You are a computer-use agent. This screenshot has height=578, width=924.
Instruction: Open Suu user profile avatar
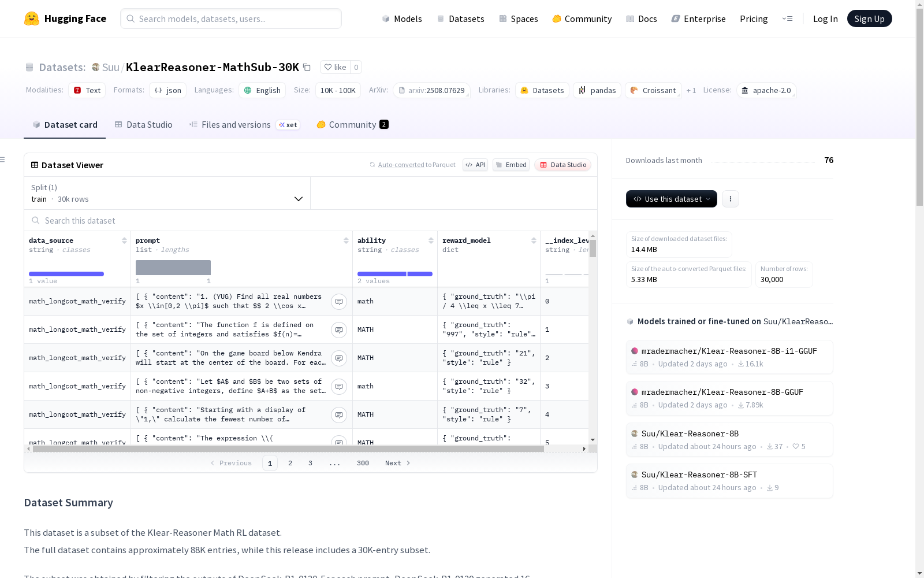pyautogui.click(x=96, y=67)
